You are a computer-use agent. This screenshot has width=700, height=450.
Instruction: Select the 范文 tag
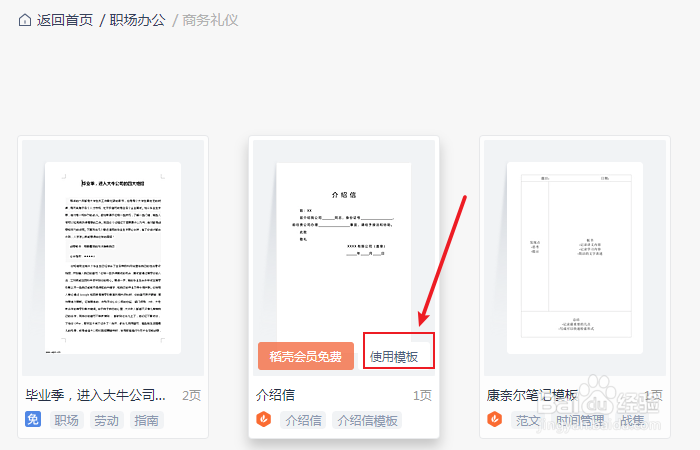click(528, 420)
